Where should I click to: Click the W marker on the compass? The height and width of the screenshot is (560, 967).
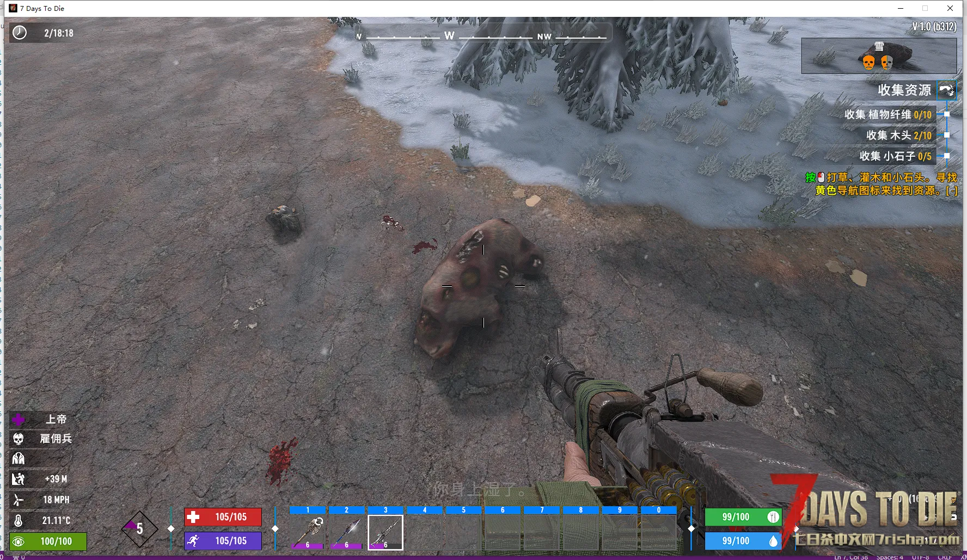449,35
